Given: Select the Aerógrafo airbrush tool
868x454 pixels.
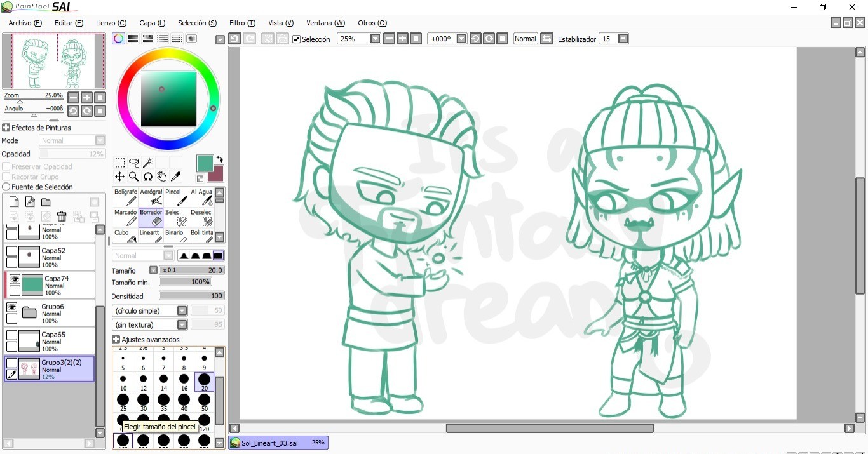Looking at the screenshot, I should [151, 197].
